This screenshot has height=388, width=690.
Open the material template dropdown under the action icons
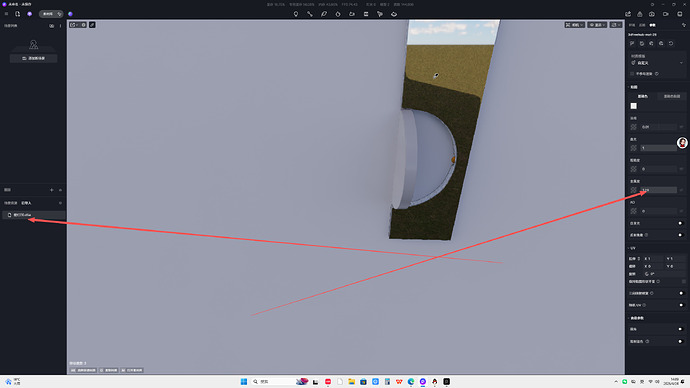(x=657, y=63)
